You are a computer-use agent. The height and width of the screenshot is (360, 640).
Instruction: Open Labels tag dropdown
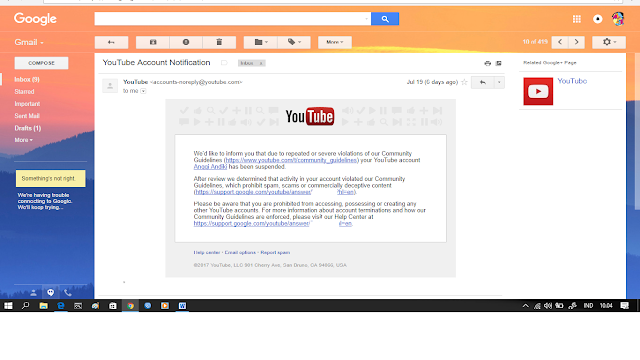tap(294, 42)
